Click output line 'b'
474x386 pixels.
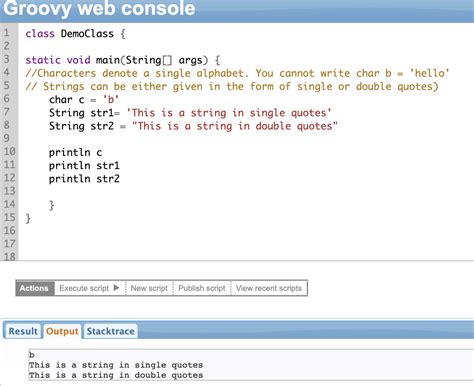coord(32,355)
